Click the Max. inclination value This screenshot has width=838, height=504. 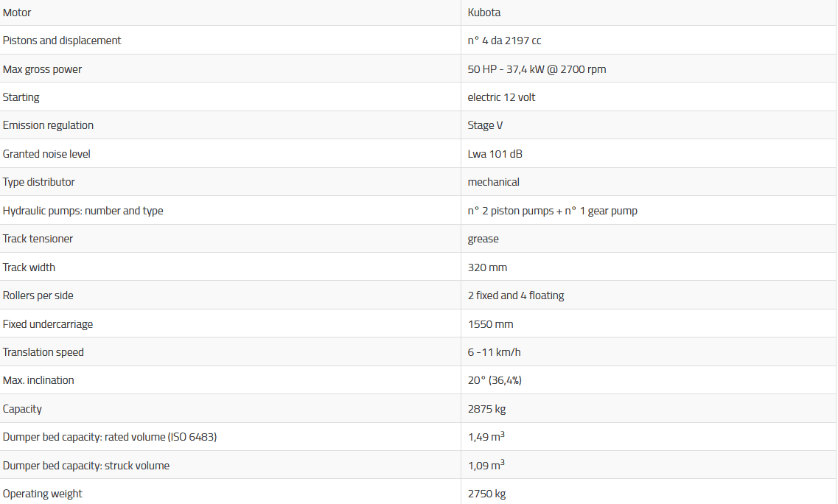[x=495, y=380]
